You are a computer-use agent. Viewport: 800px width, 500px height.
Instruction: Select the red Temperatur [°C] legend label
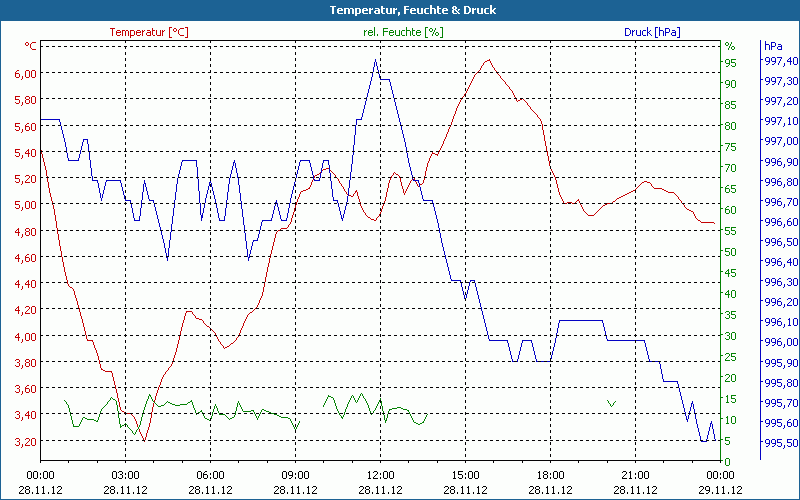[149, 32]
